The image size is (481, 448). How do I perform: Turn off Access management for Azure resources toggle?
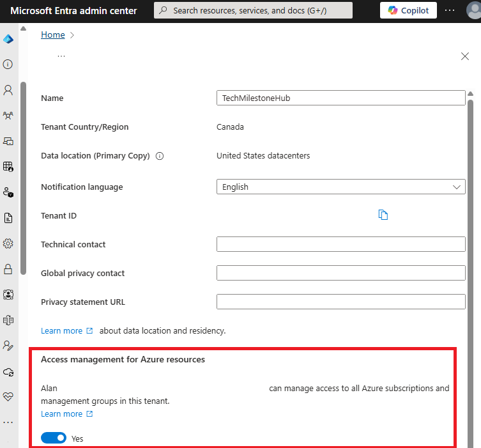click(54, 438)
